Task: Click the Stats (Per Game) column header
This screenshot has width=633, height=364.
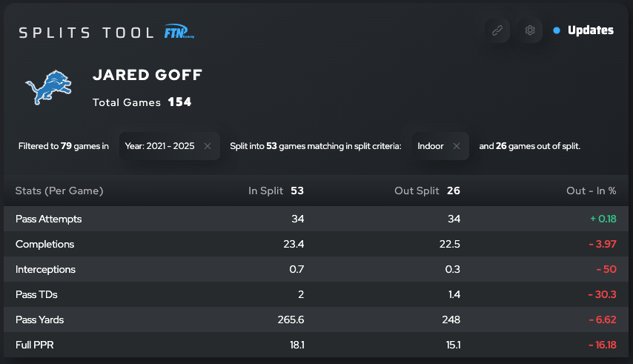Action: (x=59, y=191)
